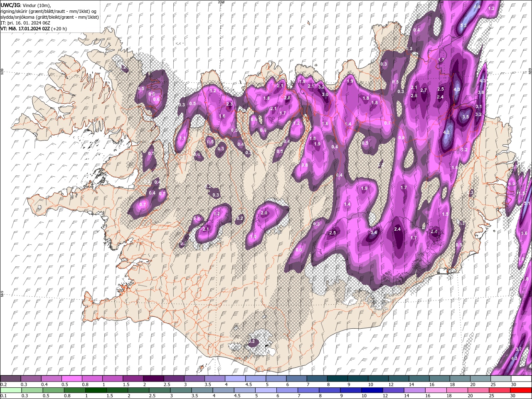Select lower scale grey-blue swatch at 3.5

(202, 390)
